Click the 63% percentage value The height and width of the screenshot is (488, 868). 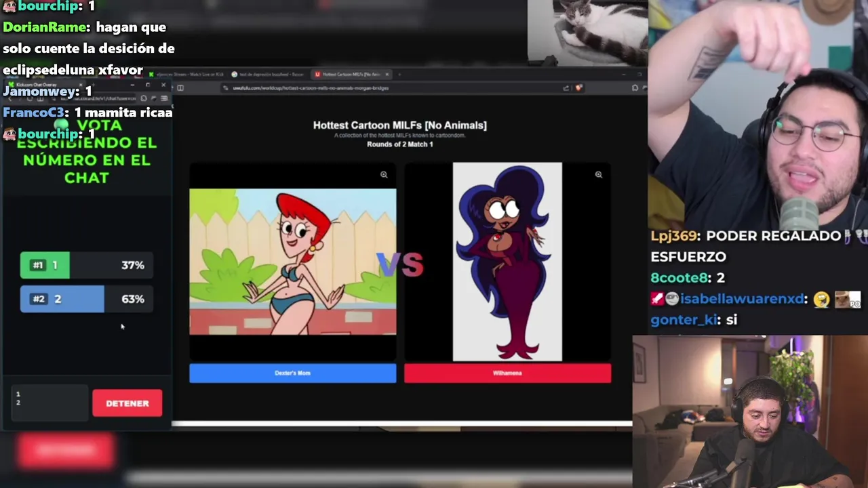point(133,299)
